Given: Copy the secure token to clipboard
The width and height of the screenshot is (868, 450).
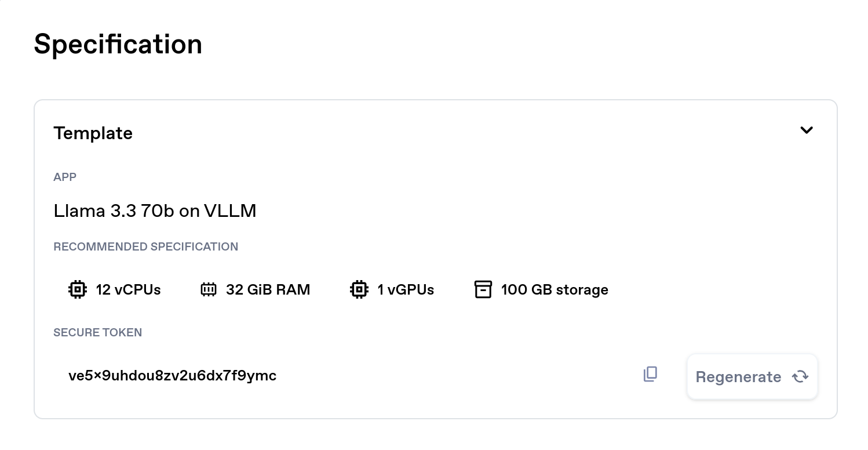Looking at the screenshot, I should pos(650,375).
